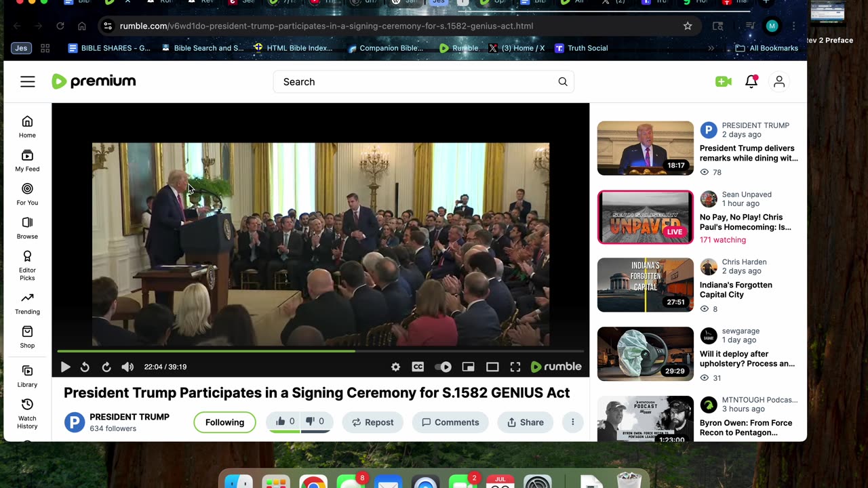Go to Home in sidebar
This screenshot has height=488, width=868.
[27, 127]
